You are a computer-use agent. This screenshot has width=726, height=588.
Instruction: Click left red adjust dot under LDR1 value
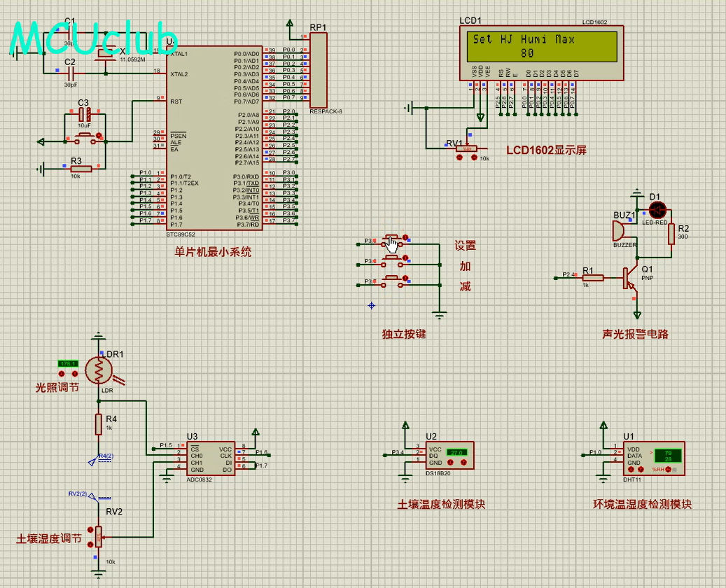click(62, 374)
